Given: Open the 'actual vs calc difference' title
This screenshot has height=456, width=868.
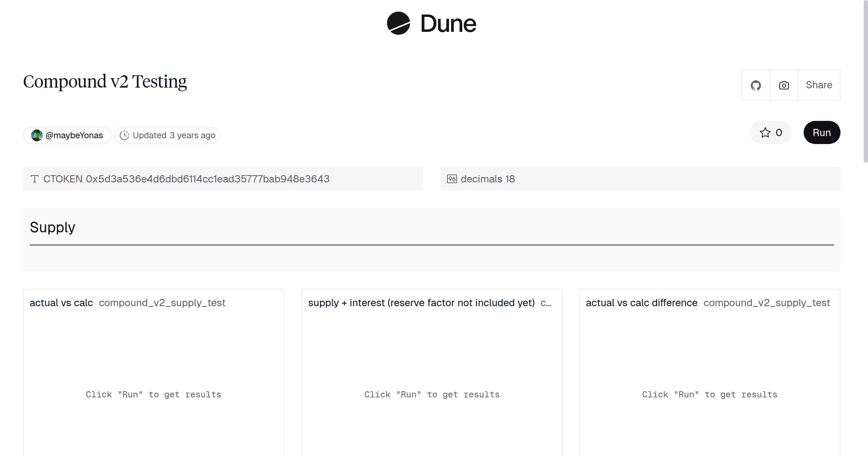Looking at the screenshot, I should (641, 303).
